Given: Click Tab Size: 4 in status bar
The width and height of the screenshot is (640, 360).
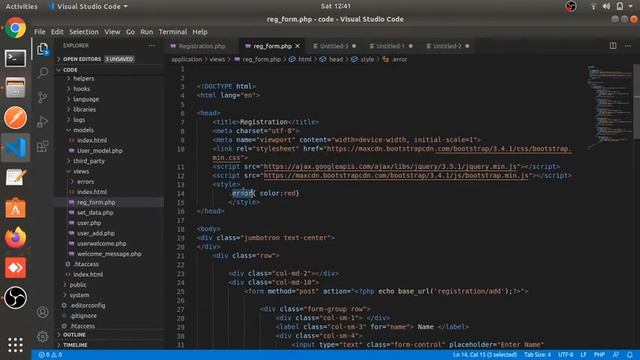Looking at the screenshot, I should [x=538, y=355].
